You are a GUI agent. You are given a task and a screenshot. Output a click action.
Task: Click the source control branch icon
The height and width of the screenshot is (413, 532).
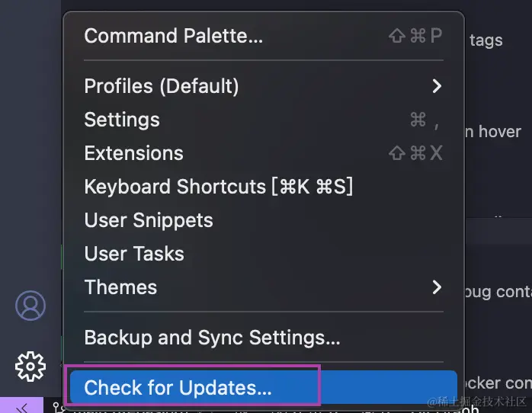click(x=58, y=407)
